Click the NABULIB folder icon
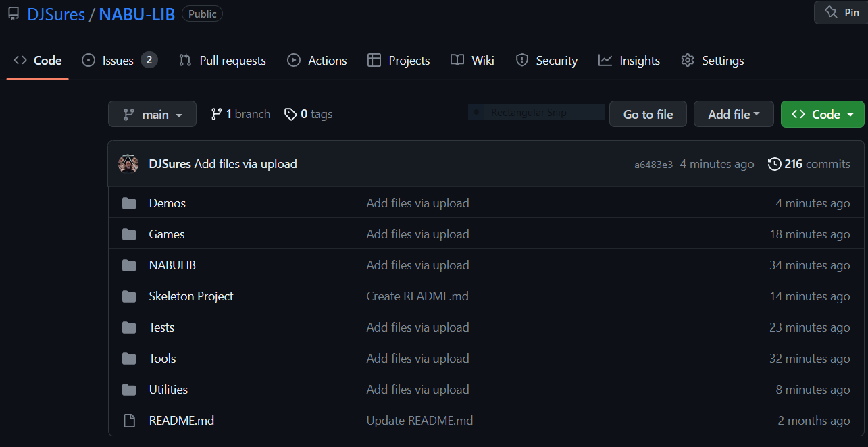The height and width of the screenshot is (447, 868). click(x=129, y=265)
